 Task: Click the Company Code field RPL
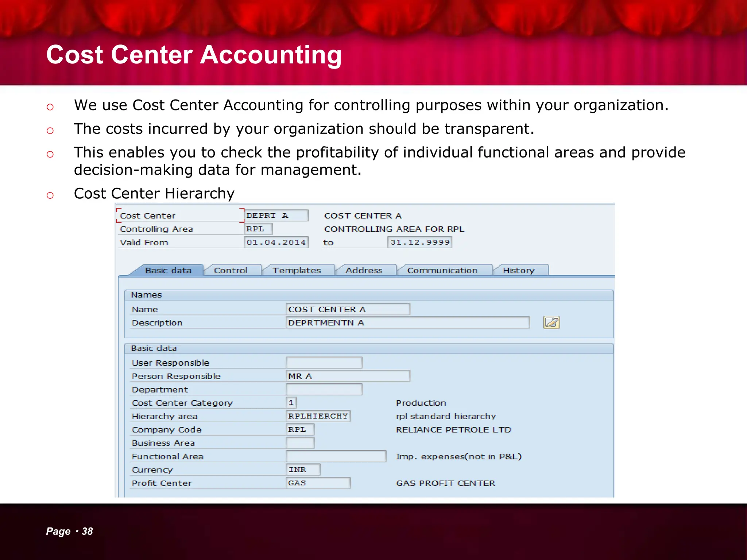300,429
